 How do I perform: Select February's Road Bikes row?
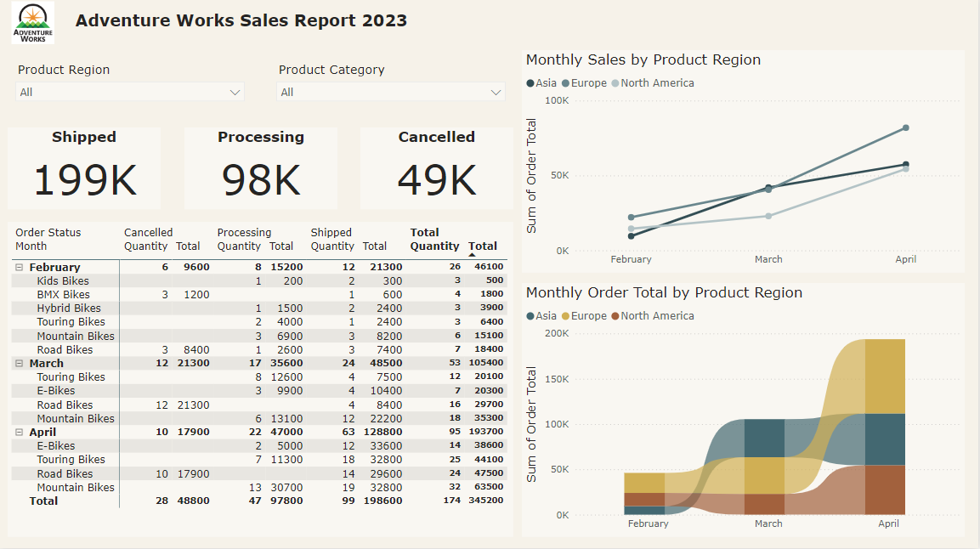click(x=258, y=350)
